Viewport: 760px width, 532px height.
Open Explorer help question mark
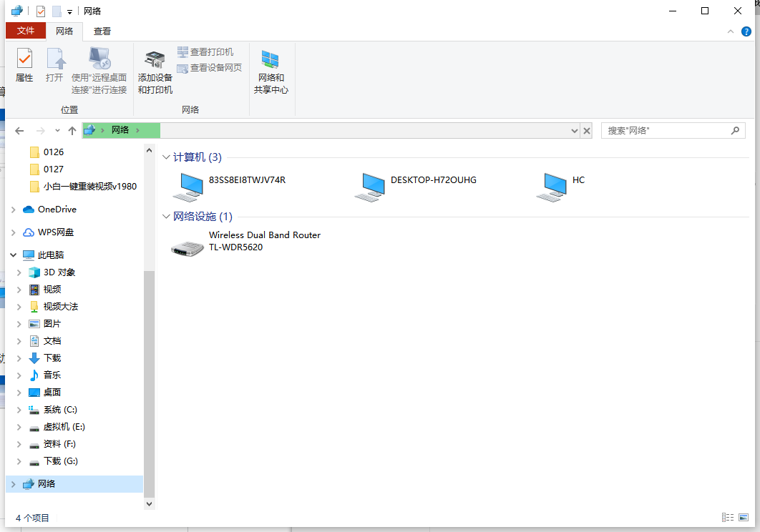(746, 32)
